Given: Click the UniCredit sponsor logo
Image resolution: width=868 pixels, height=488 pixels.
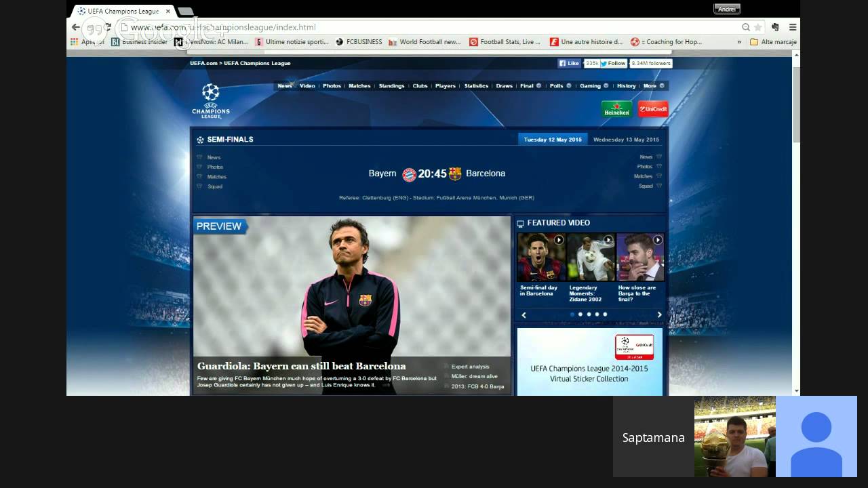Looking at the screenshot, I should 653,109.
